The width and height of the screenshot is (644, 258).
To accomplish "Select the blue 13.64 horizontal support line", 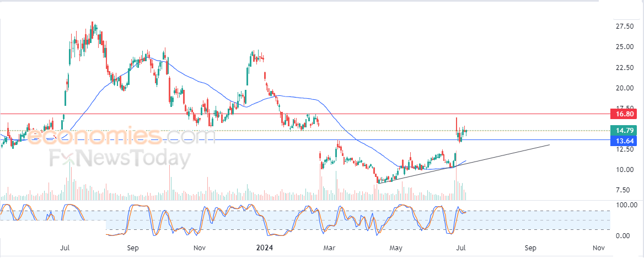I will pyautogui.click(x=304, y=140).
